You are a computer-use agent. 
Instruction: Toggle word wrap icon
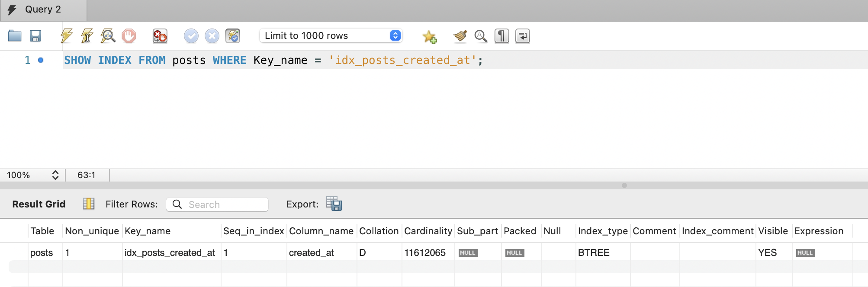(523, 36)
